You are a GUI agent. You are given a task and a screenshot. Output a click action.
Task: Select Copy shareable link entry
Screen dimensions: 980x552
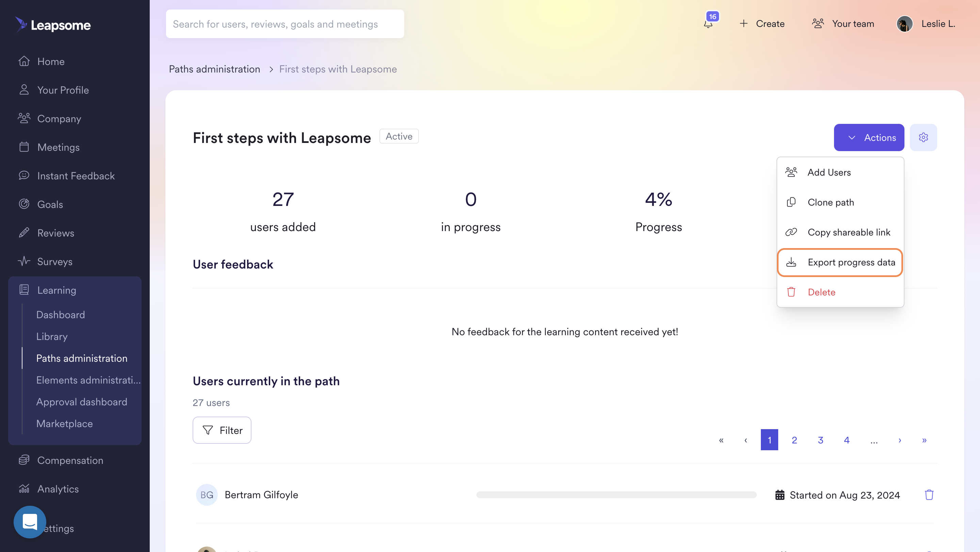point(840,232)
